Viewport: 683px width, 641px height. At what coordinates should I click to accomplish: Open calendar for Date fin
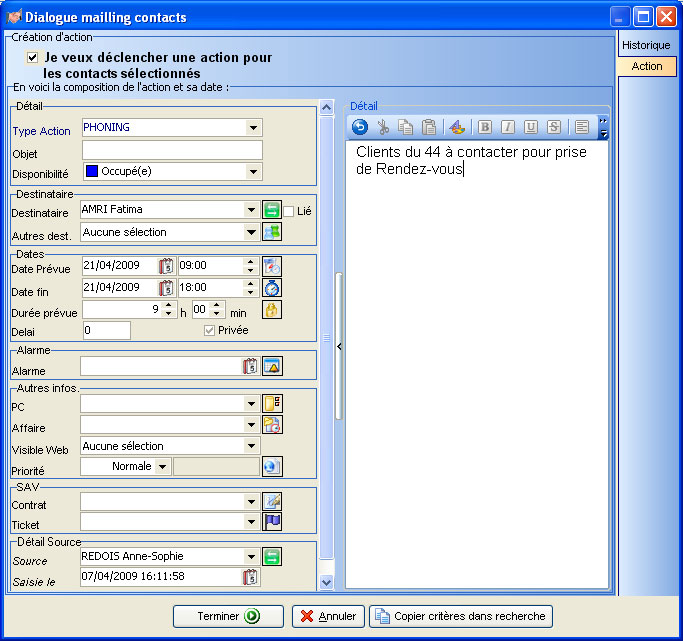point(166,288)
